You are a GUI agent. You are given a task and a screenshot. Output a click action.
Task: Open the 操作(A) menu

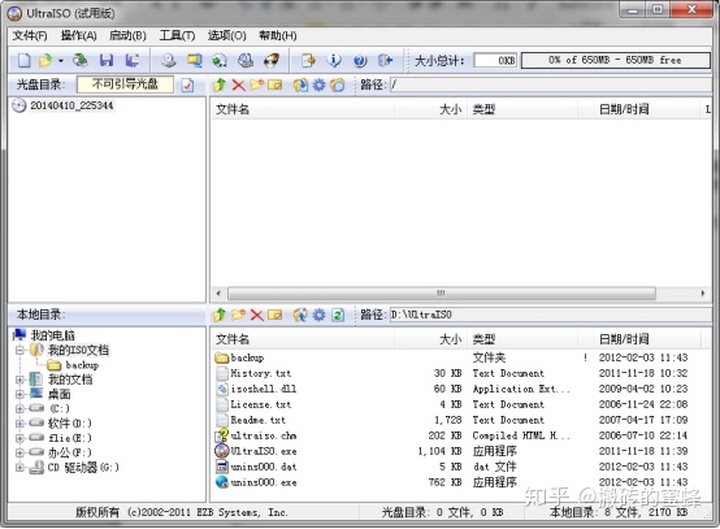[79, 36]
